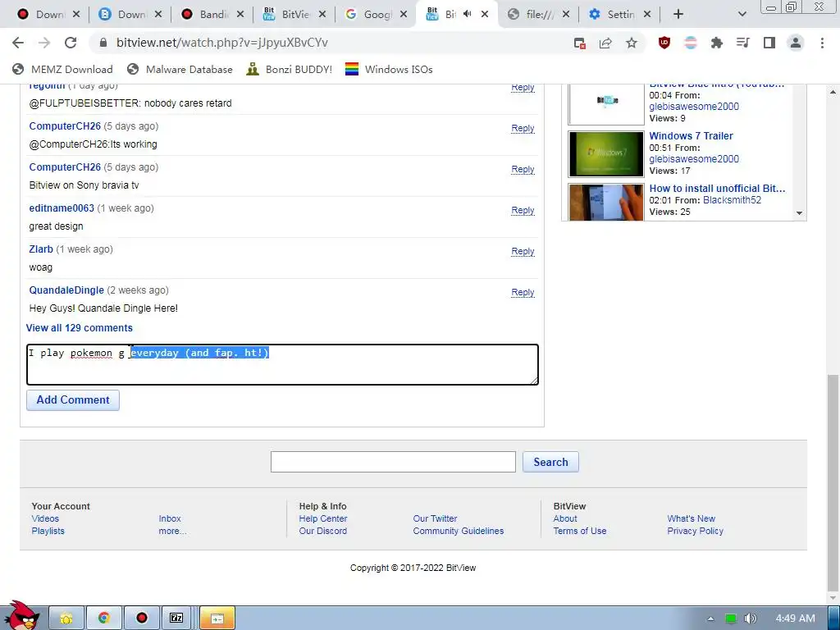840x630 pixels.
Task: Open Community Guidelines footer link
Action: [x=459, y=531]
